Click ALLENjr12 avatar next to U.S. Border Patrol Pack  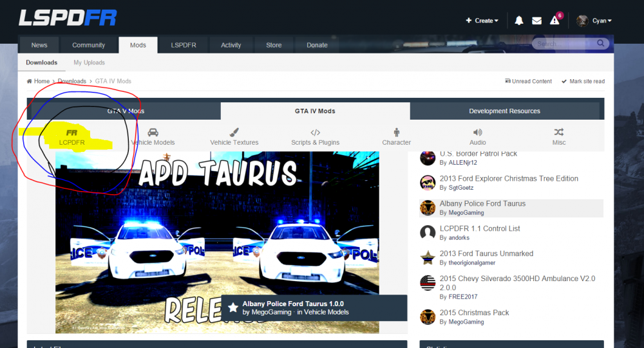tap(428, 158)
